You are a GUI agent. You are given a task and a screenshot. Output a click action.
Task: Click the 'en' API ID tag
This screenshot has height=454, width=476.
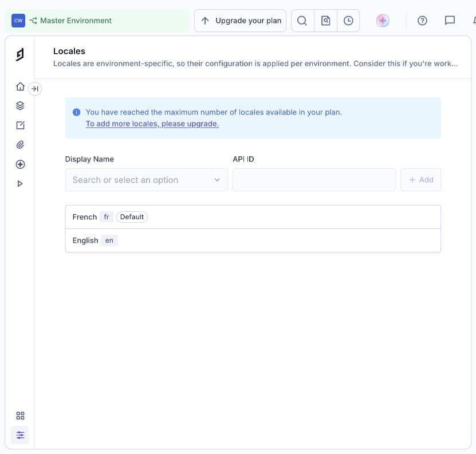pos(109,240)
